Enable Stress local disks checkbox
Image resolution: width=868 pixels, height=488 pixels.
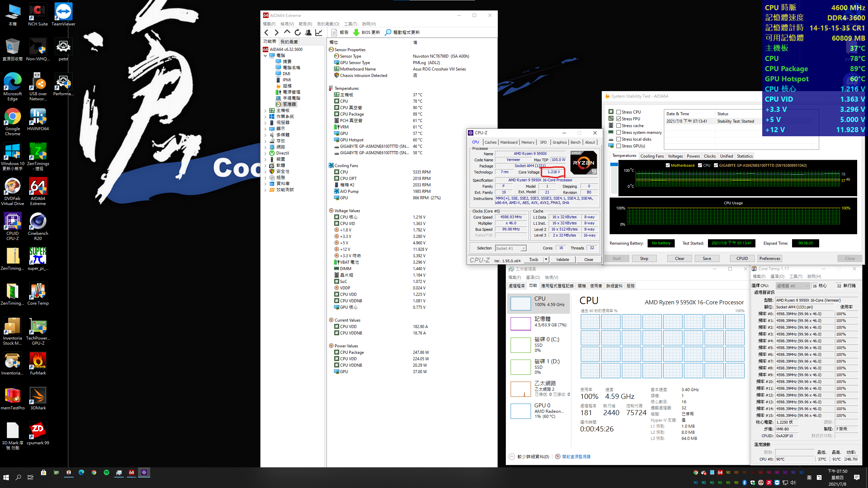619,139
